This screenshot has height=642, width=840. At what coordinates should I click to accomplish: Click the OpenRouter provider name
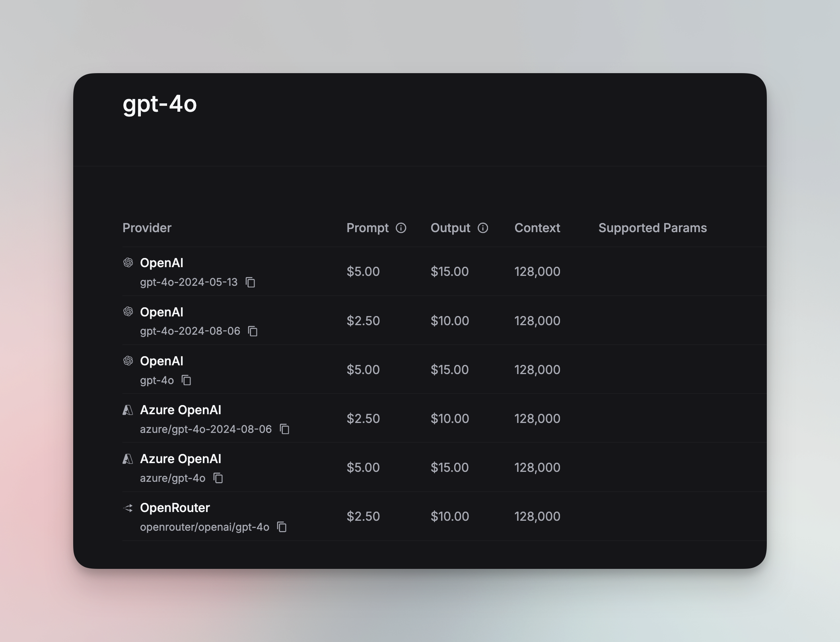tap(175, 508)
